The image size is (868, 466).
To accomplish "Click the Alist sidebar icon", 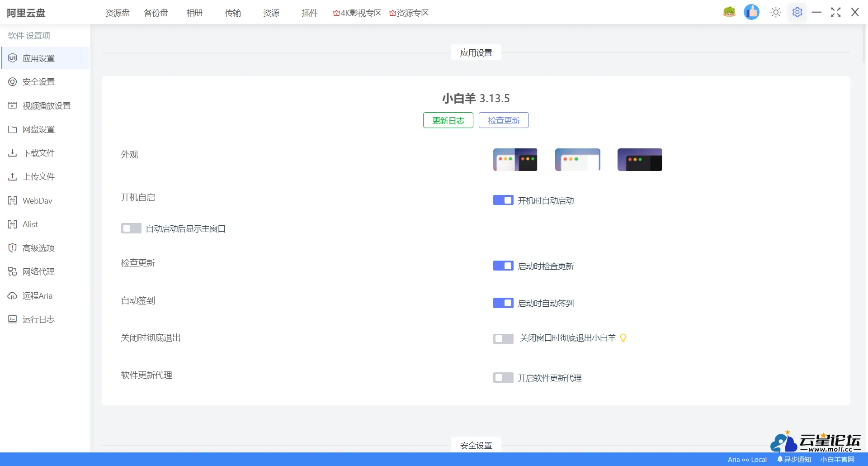I will pyautogui.click(x=13, y=224).
